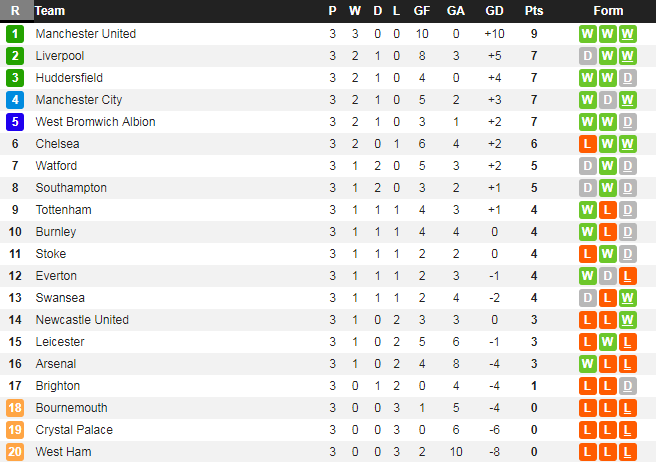Click the draw icon in Liverpool's form

coord(588,56)
